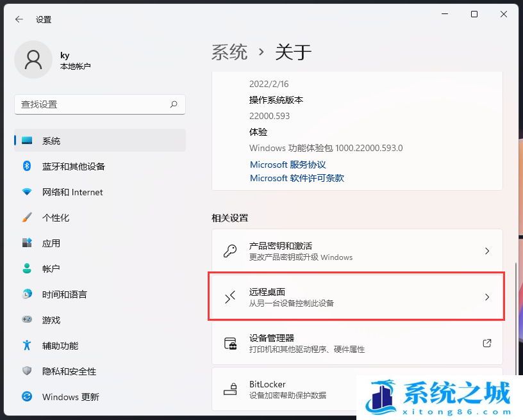Select 网络和 Internet category
Viewport: 523px width, 420px height.
[100, 192]
